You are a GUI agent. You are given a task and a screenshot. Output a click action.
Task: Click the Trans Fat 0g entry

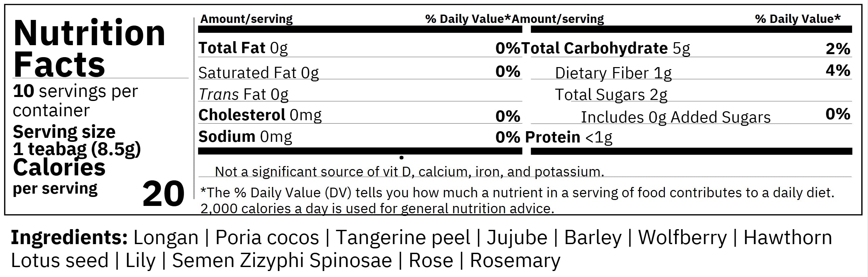[x=243, y=95]
